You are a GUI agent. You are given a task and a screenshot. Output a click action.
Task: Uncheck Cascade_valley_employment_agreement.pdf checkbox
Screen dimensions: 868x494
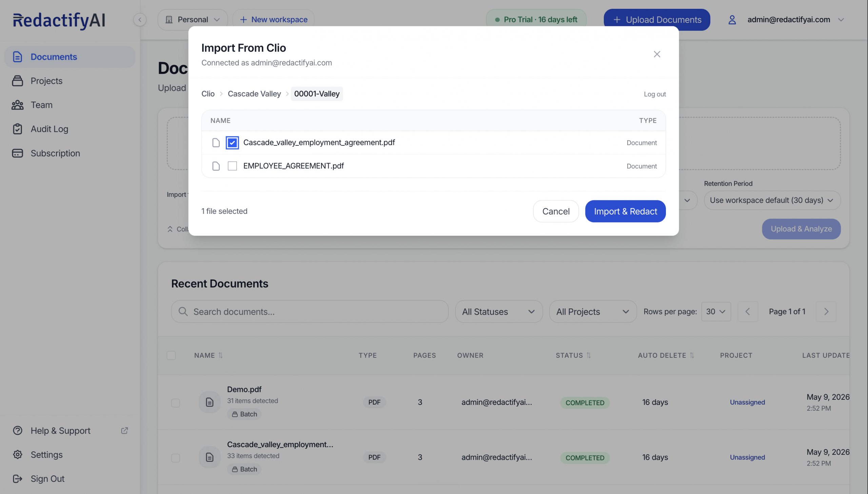pos(232,143)
